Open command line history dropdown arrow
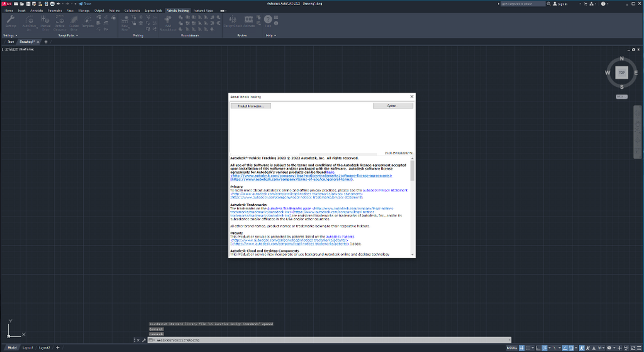The image size is (644, 352). (x=509, y=340)
